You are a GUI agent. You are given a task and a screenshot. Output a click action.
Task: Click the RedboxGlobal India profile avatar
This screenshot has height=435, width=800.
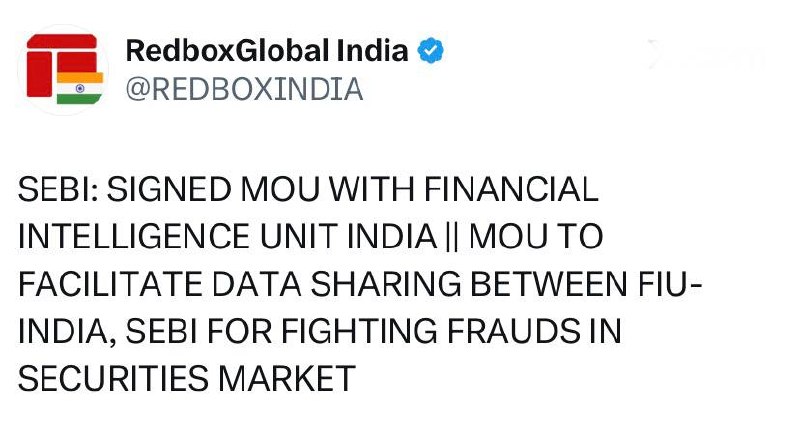[x=62, y=67]
